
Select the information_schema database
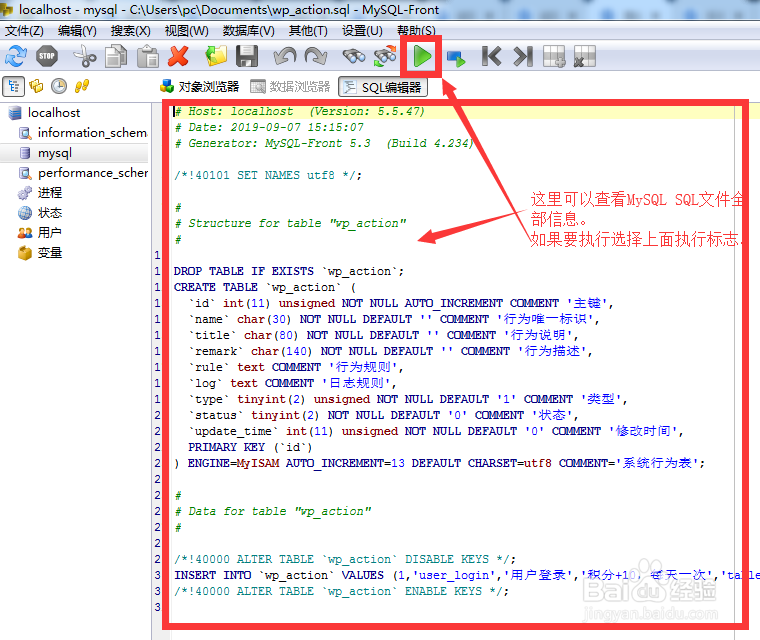(x=92, y=132)
